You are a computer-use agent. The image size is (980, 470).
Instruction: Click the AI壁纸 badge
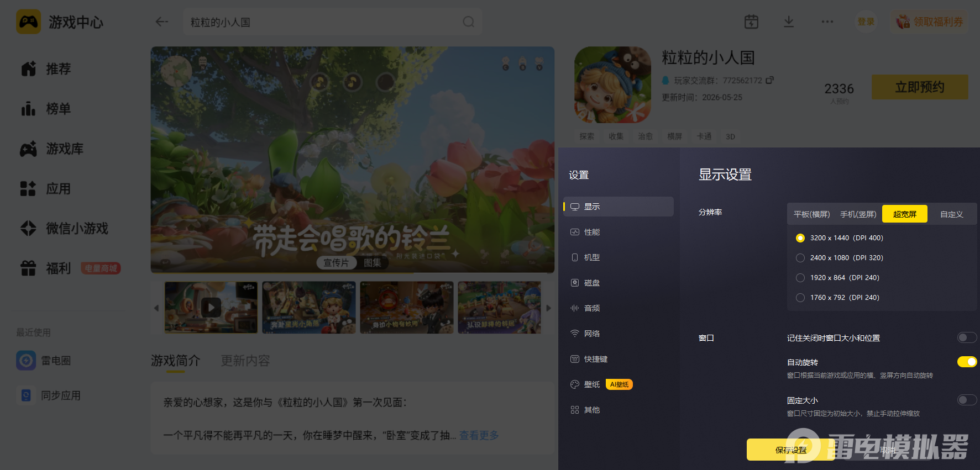[619, 384]
